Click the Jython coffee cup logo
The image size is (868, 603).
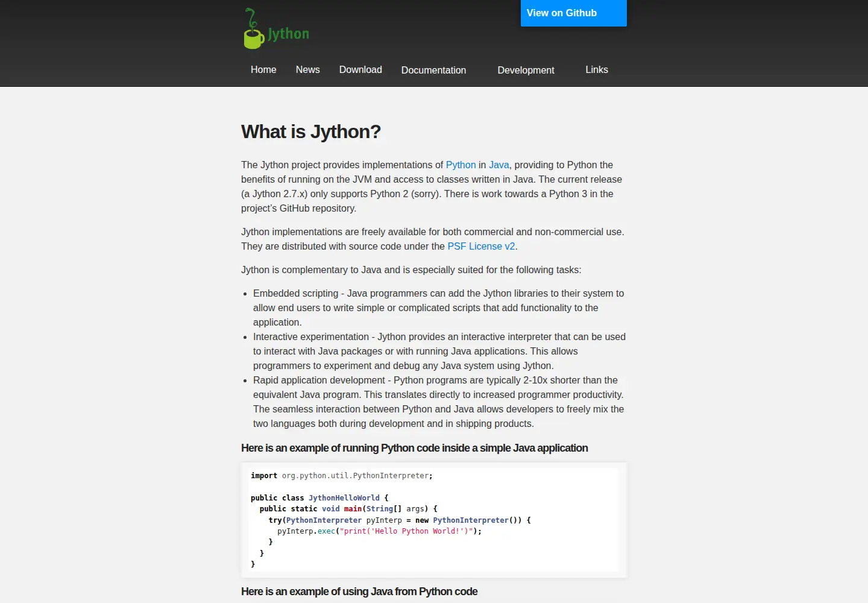coord(276,28)
